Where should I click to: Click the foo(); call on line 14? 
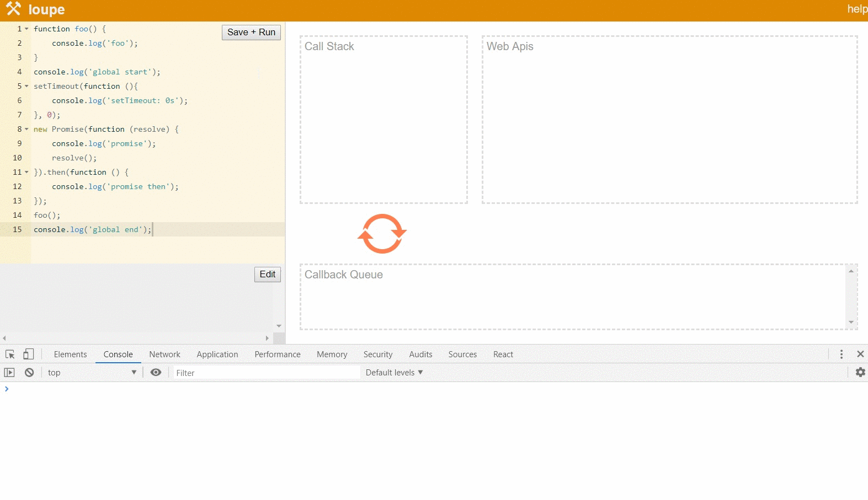[47, 215]
